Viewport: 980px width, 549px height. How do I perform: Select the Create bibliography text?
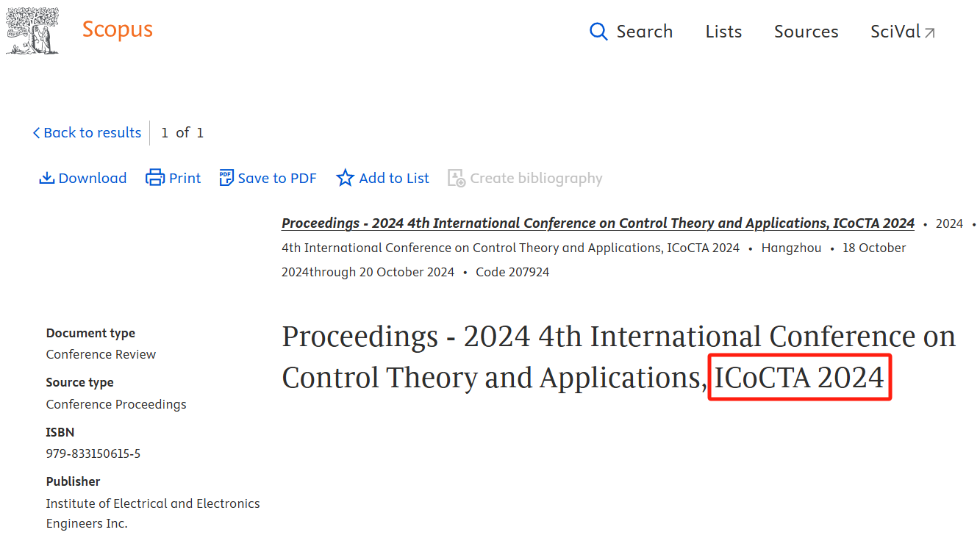click(536, 178)
